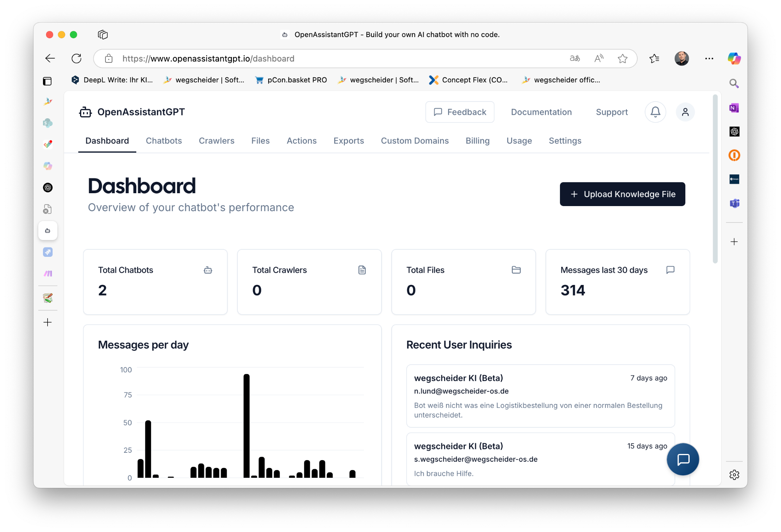Select the active OpenAssistantGPT vertical tab
Viewport: 781px width, 532px height.
48,231
